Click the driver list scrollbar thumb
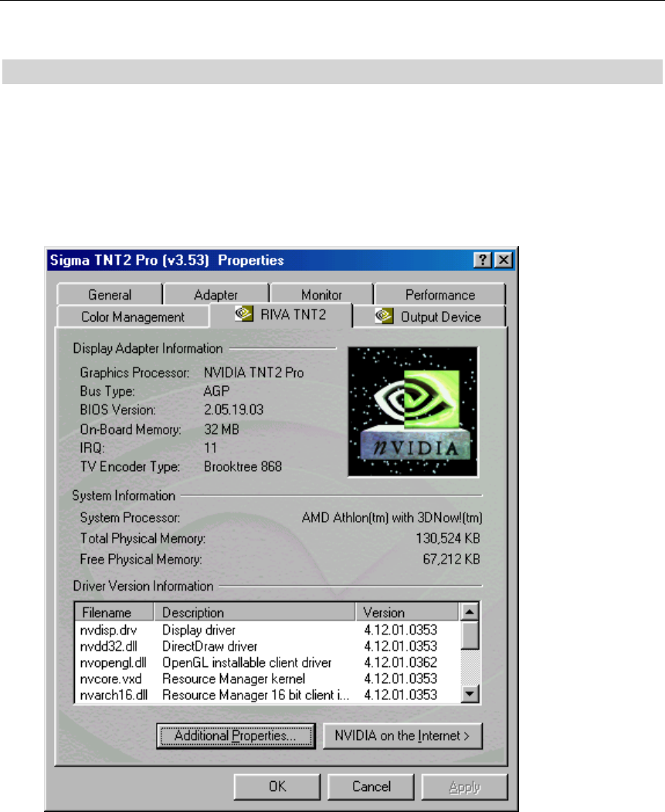Image resolution: width=665 pixels, height=812 pixels. click(x=470, y=635)
